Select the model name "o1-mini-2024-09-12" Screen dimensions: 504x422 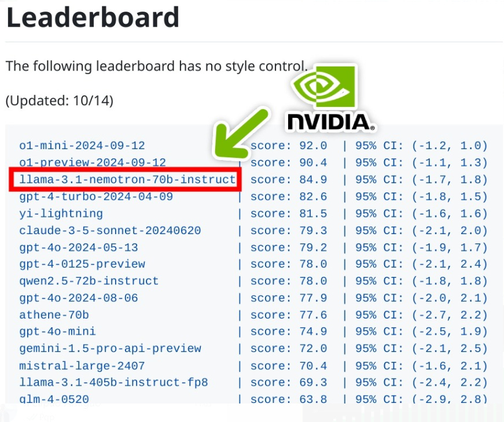(82, 146)
